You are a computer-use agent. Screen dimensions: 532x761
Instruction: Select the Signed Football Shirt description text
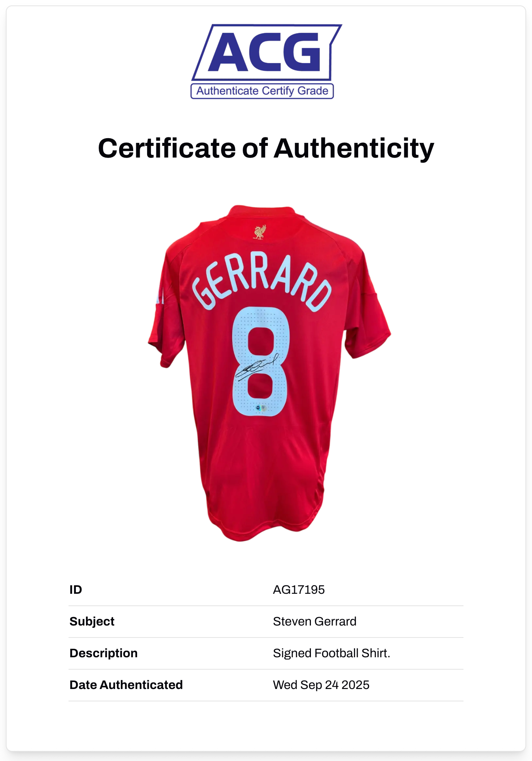(331, 653)
